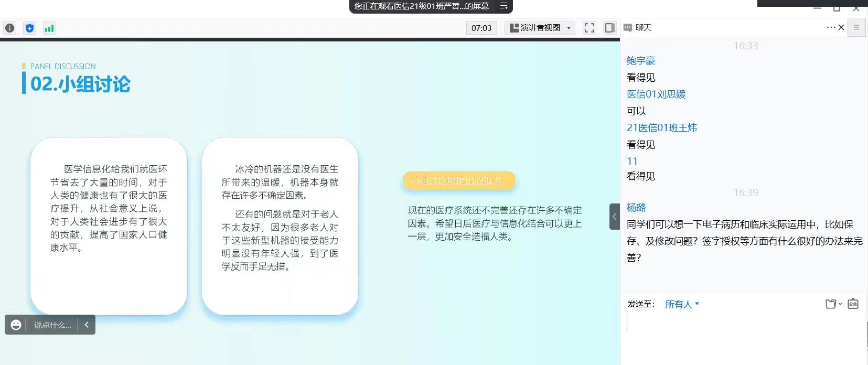The height and width of the screenshot is (365, 868).
Task: Click the emoji smiley face icon
Action: pyautogui.click(x=16, y=325)
